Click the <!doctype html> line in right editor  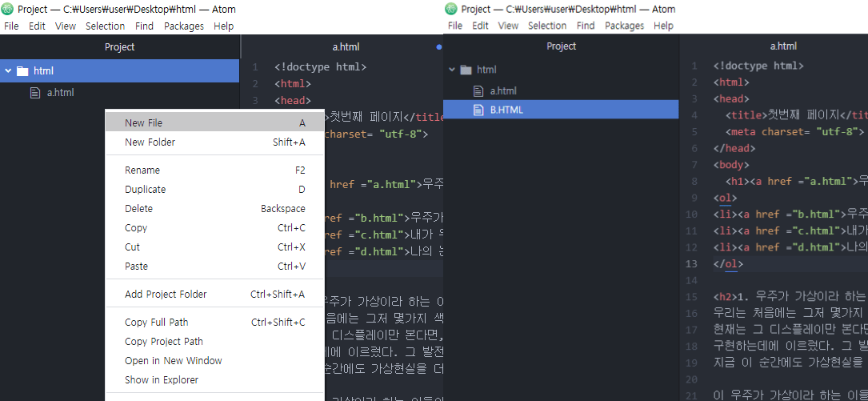(x=758, y=66)
